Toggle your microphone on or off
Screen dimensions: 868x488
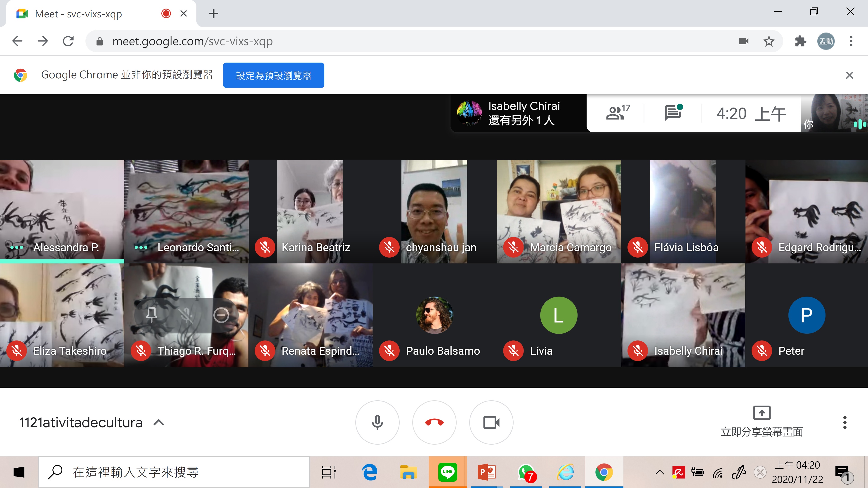point(377,422)
